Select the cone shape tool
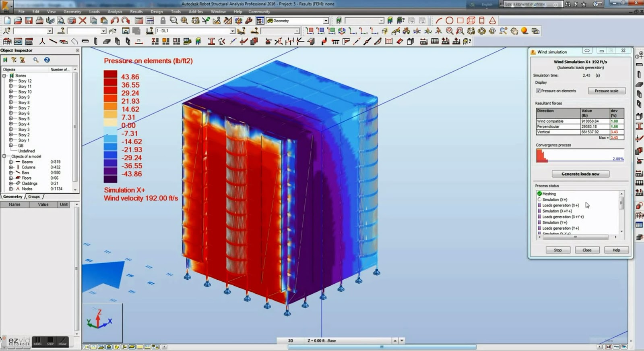Screen dimensions: 644x351 click(x=492, y=21)
